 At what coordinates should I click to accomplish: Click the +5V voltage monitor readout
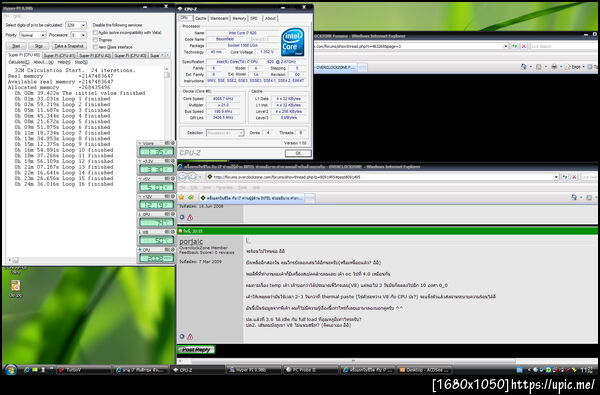(156, 187)
